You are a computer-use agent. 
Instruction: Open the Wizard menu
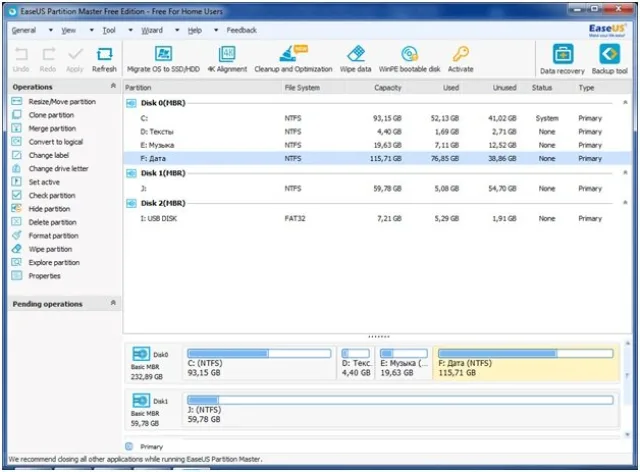(x=152, y=30)
